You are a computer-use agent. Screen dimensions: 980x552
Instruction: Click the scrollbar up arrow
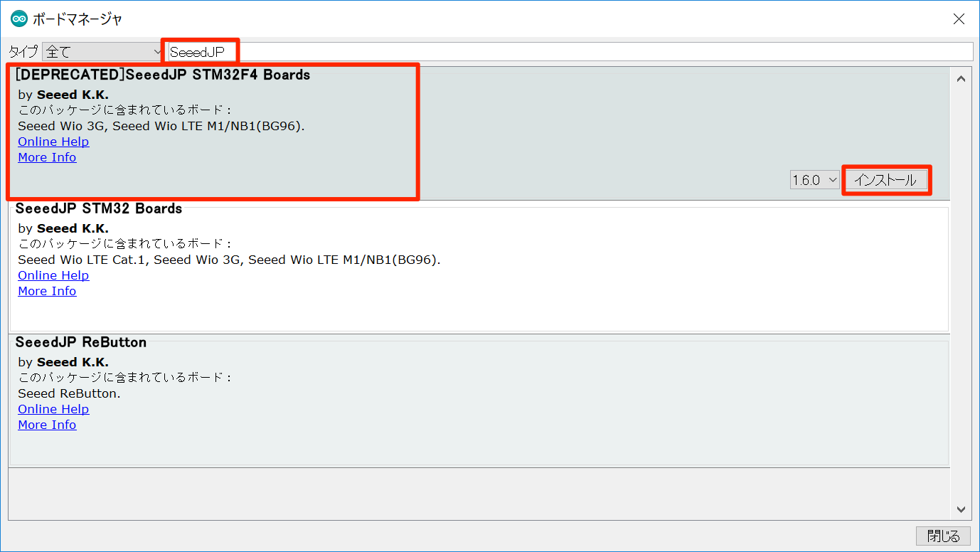click(x=961, y=78)
